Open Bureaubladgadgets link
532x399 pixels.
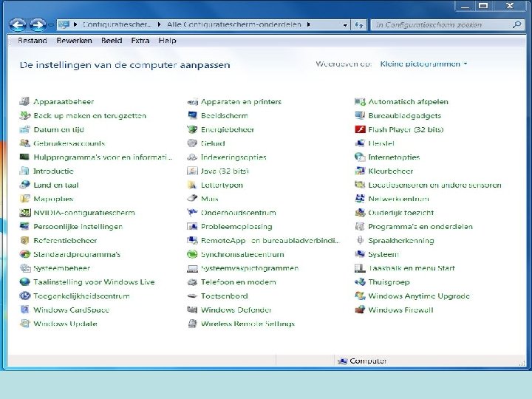(x=404, y=115)
